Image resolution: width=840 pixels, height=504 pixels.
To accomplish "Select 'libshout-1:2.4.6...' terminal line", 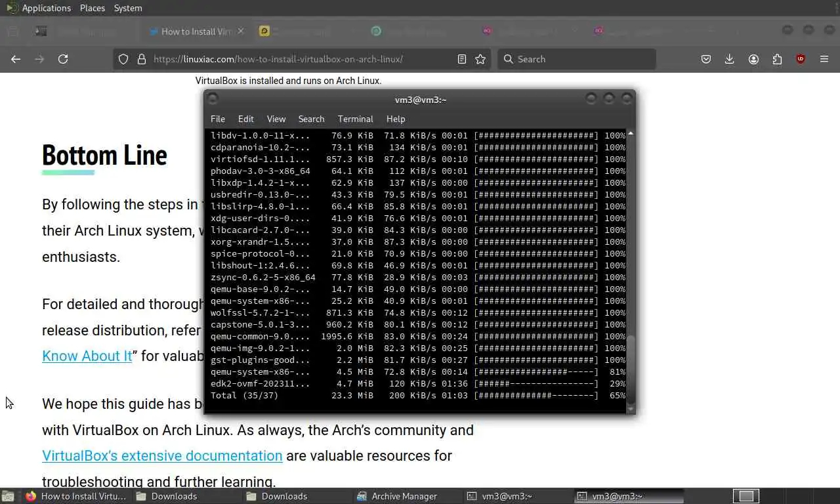I will coord(417,266).
